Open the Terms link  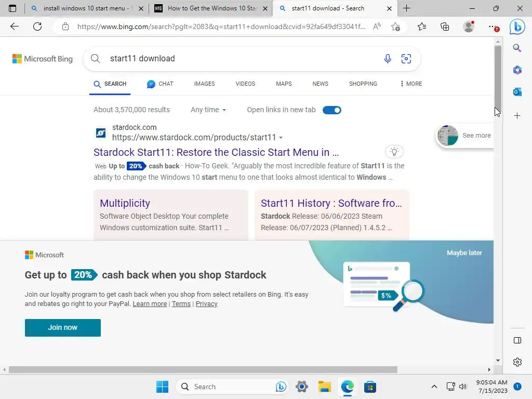click(x=181, y=303)
